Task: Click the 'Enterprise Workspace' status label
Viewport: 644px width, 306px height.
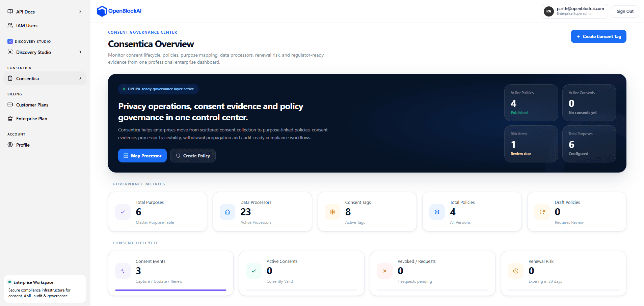Action: (33, 282)
